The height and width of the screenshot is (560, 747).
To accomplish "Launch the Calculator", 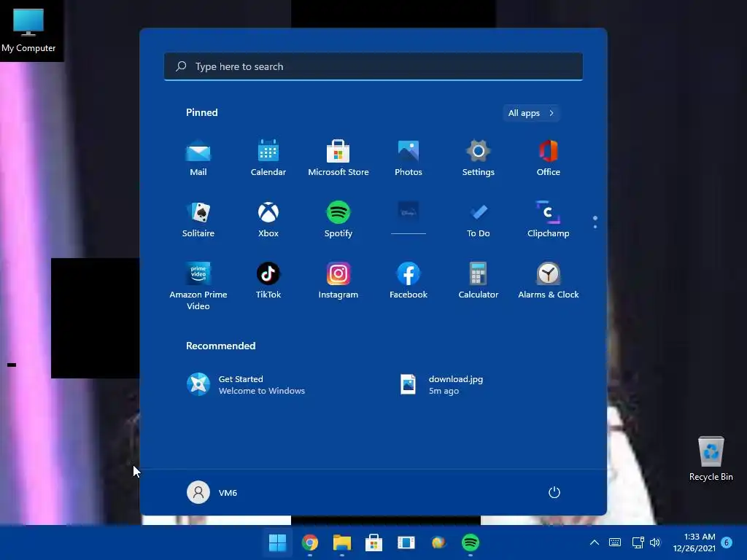I will [479, 281].
